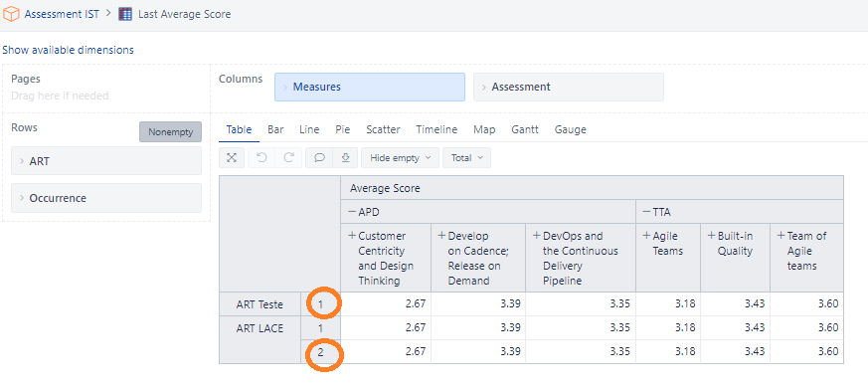This screenshot has height=390, width=868.
Task: Select the Occurrence row dimension
Action: click(106, 198)
